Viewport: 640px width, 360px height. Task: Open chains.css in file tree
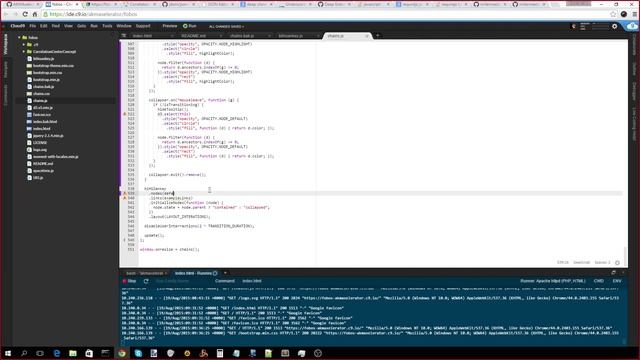click(x=41, y=93)
